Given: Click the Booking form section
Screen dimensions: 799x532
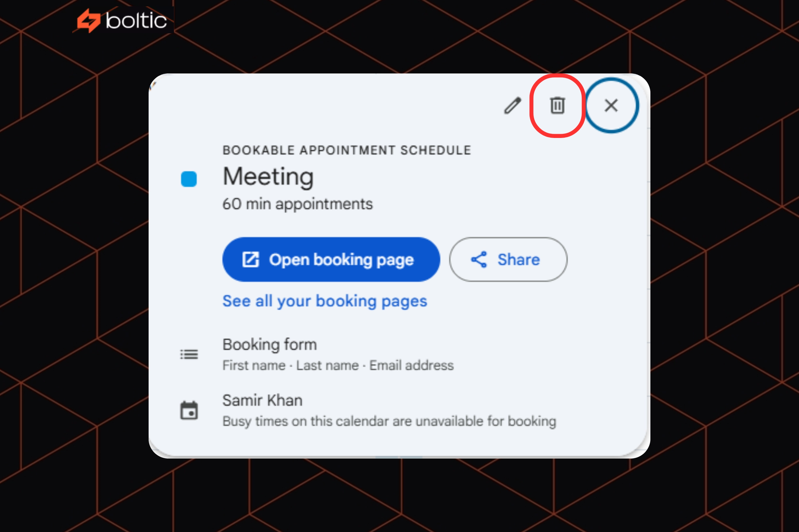Looking at the screenshot, I should (x=269, y=344).
